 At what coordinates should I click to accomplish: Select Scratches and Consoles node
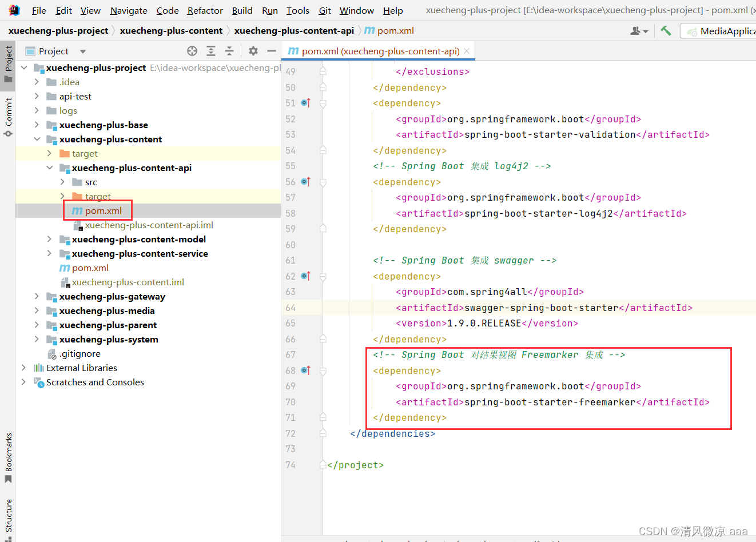point(95,382)
